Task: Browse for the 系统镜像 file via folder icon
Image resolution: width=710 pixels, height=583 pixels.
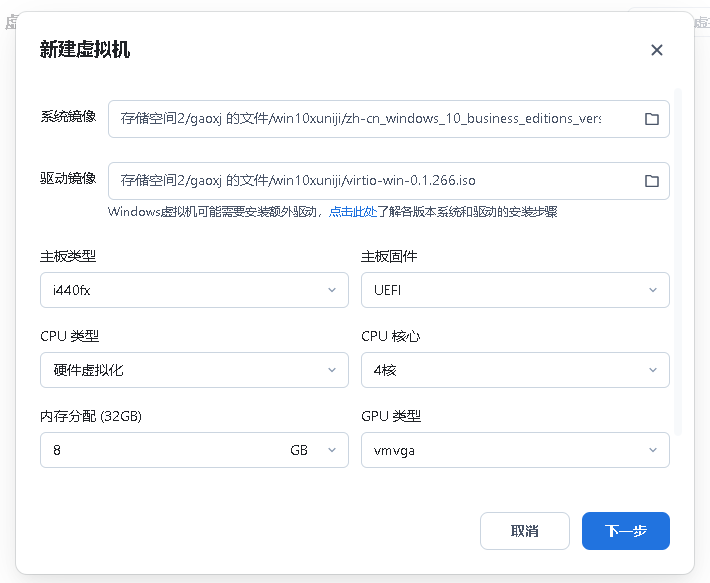Action: pyautogui.click(x=651, y=119)
